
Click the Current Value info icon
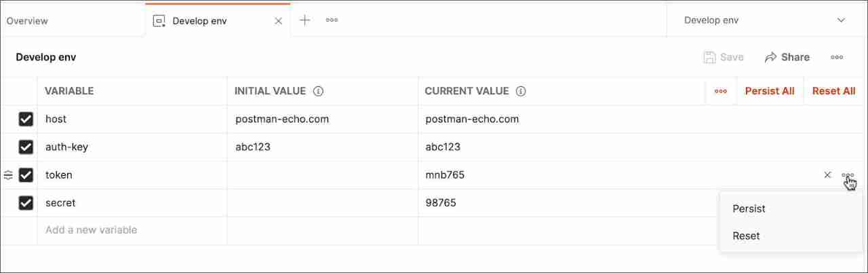tap(521, 91)
